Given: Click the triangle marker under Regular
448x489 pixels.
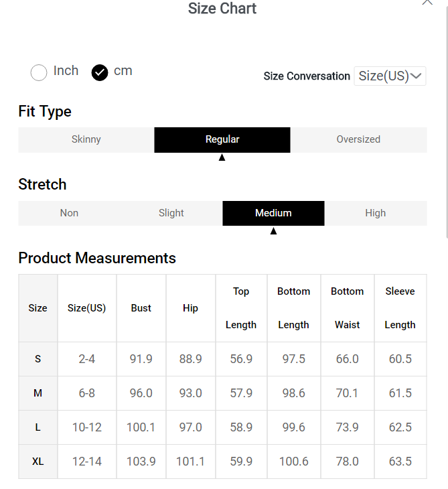Looking at the screenshot, I should coord(222,157).
